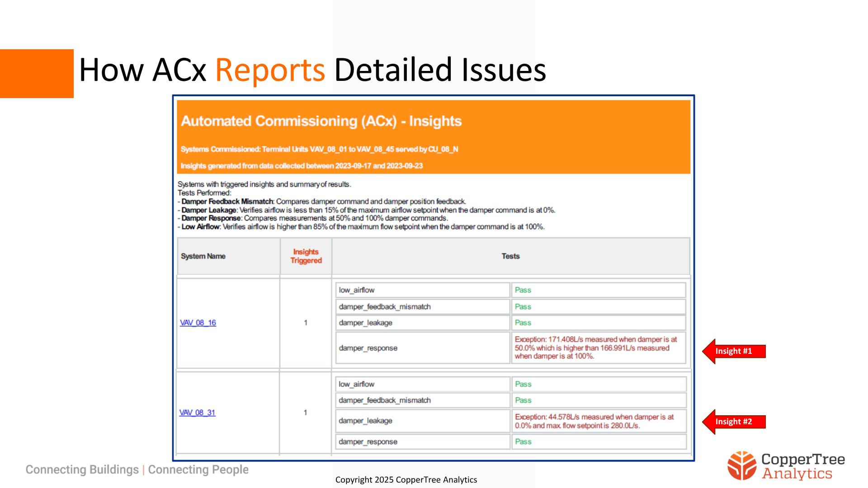Viewport: 868px width, 488px height.
Task: Toggle the damper_leakage Pass result for VAV_08_16
Action: point(523,323)
